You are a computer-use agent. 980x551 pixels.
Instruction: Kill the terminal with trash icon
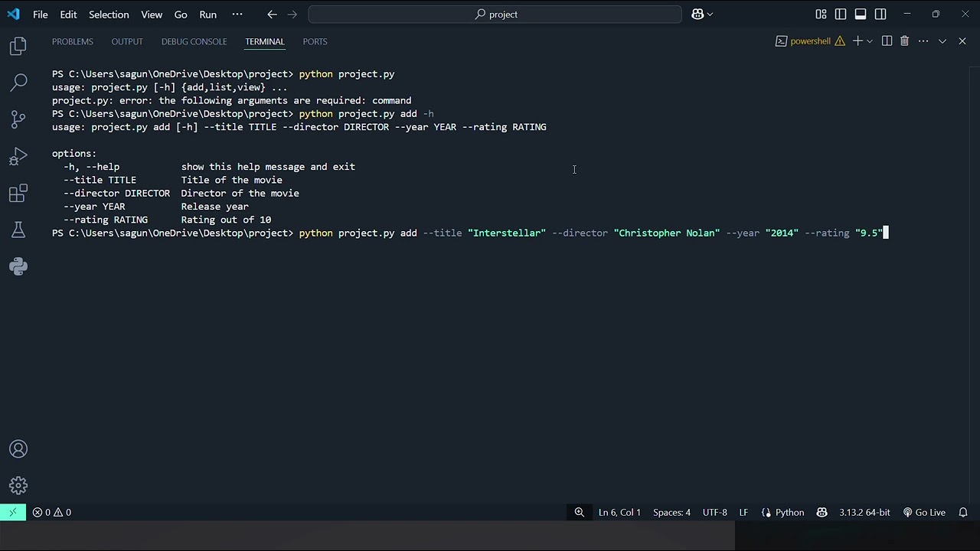[904, 41]
